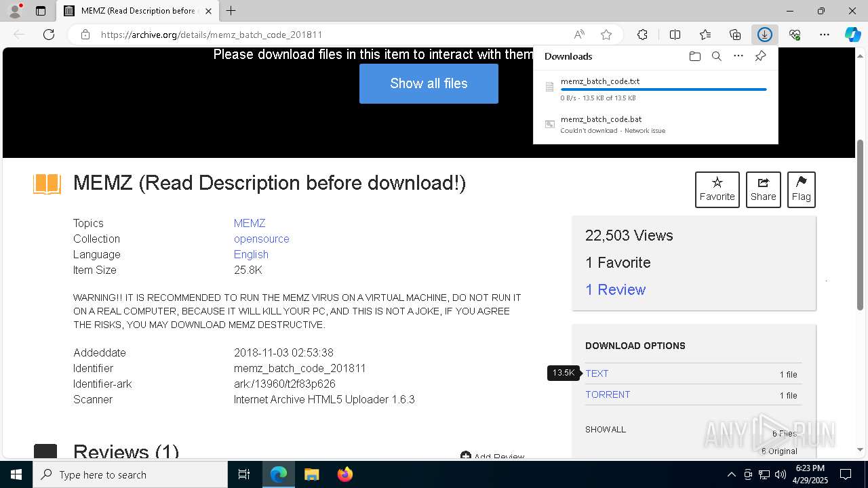The image size is (868, 488).
Task: Open the Collections panel
Action: coord(735,35)
